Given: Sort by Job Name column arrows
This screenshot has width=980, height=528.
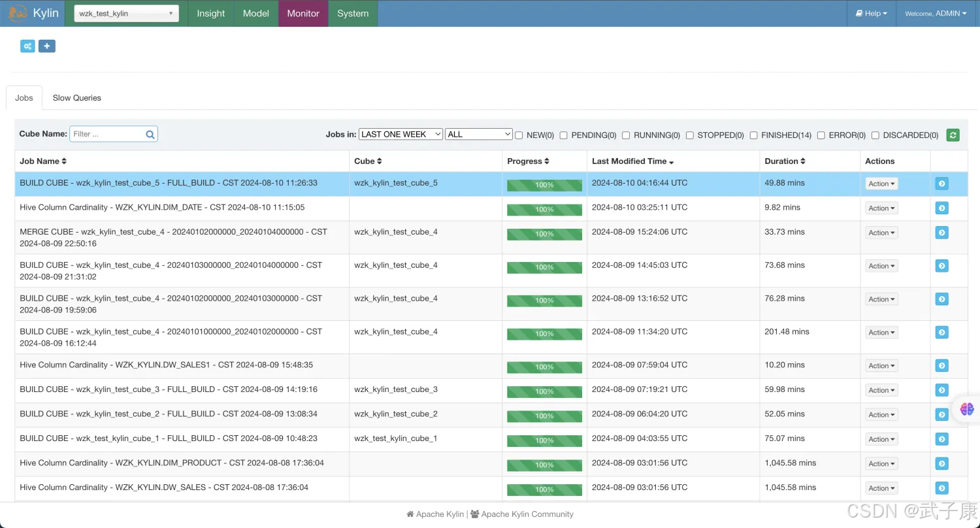Looking at the screenshot, I should point(64,161).
